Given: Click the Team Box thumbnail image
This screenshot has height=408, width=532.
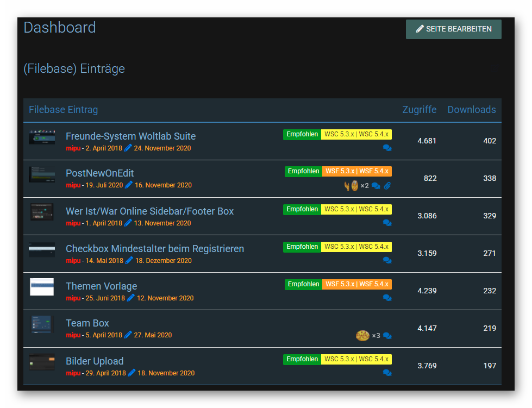Looking at the screenshot, I should pyautogui.click(x=42, y=325).
